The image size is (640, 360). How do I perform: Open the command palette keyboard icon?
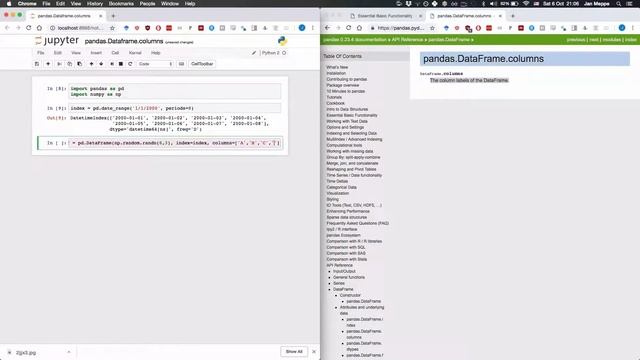pos(182,64)
